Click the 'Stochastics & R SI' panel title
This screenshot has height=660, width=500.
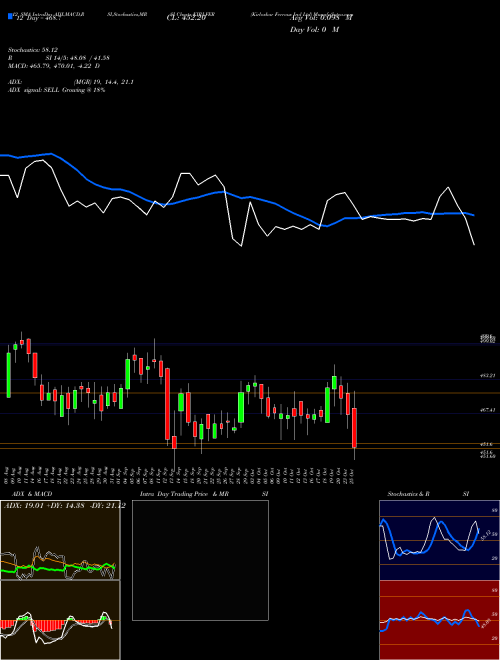coord(428,494)
